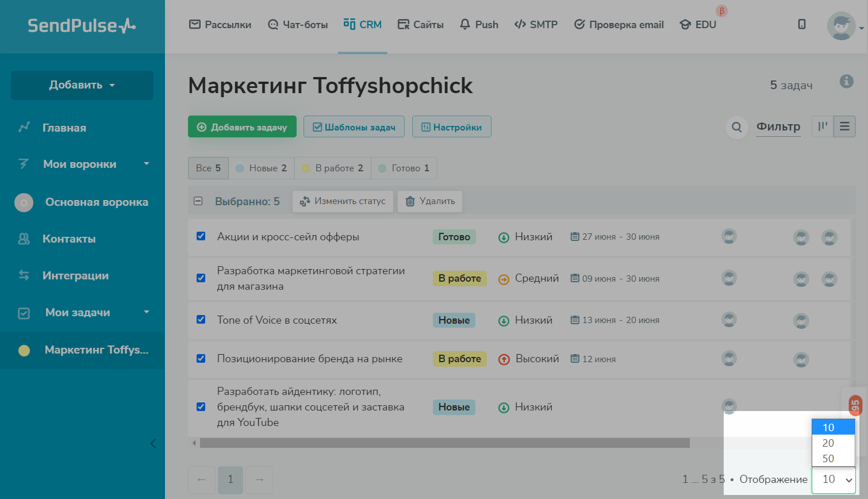Uncheck the Tone of Voice в соцсетях task
This screenshot has width=868, height=499.
(x=201, y=320)
